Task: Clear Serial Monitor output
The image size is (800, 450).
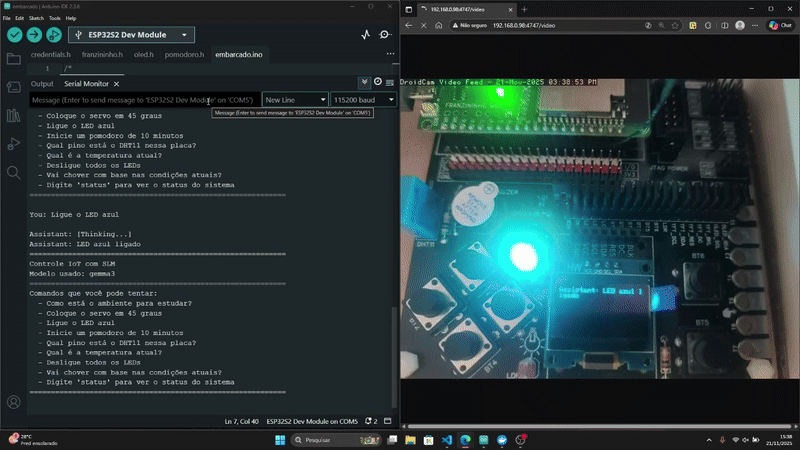Action: (x=389, y=83)
